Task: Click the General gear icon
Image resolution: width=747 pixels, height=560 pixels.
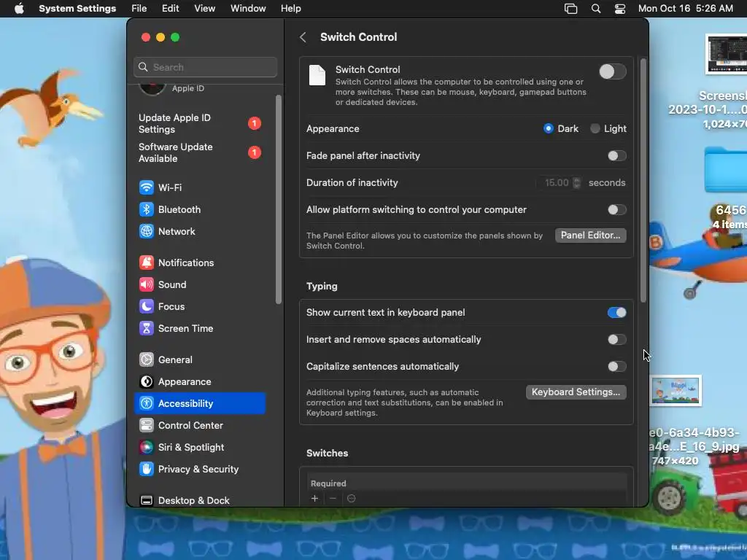Action: pyautogui.click(x=146, y=360)
